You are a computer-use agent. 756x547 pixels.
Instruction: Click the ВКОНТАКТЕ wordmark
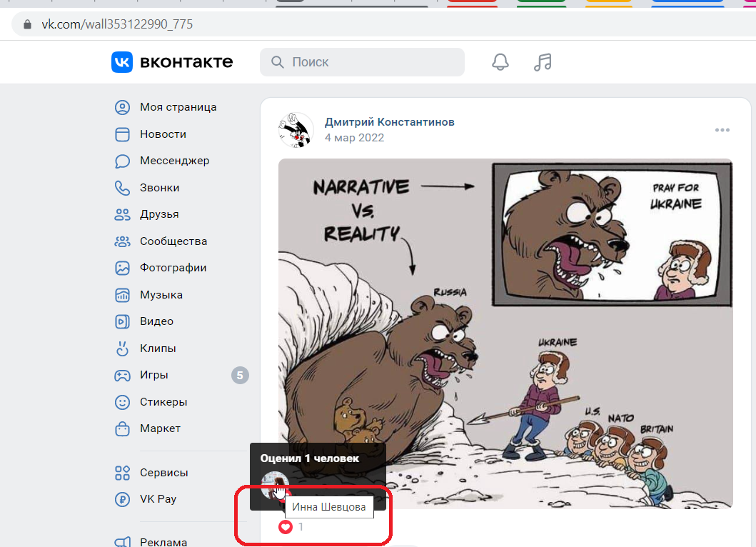coord(186,62)
